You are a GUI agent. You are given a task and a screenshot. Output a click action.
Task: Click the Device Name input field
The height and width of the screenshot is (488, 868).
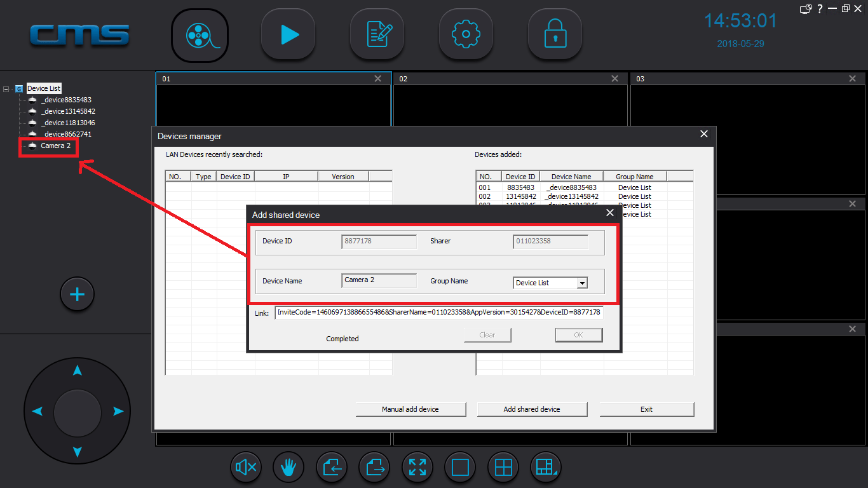point(379,280)
